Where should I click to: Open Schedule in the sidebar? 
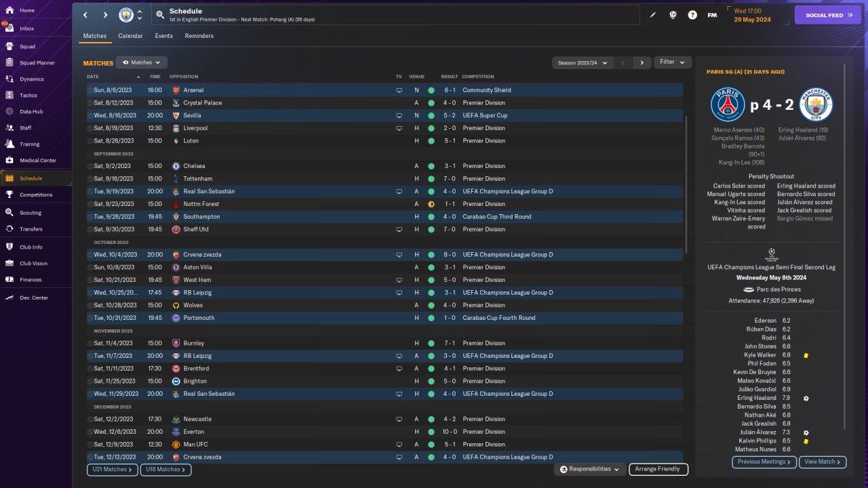[x=36, y=178]
